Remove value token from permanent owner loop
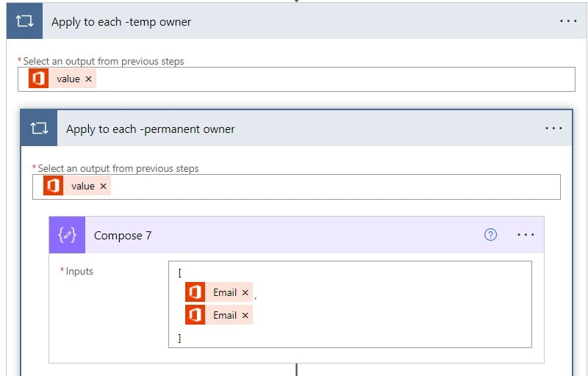The height and width of the screenshot is (376, 588). tap(103, 186)
